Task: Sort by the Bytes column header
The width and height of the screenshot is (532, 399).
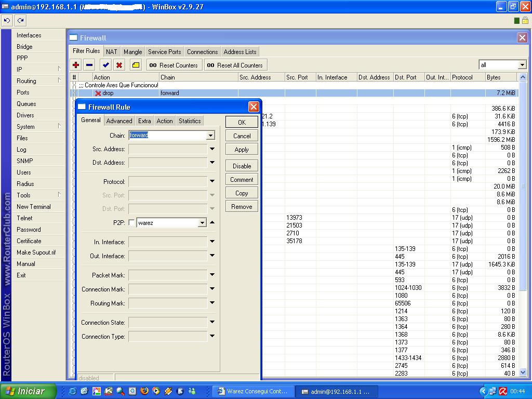Action: coord(501,77)
